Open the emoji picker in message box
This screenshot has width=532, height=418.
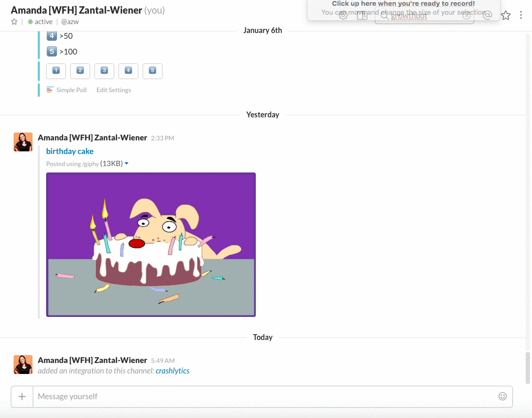pos(503,397)
